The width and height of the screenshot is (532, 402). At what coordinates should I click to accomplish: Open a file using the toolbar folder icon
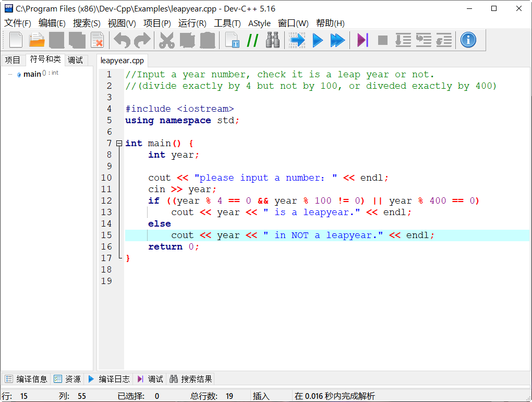pyautogui.click(x=35, y=40)
